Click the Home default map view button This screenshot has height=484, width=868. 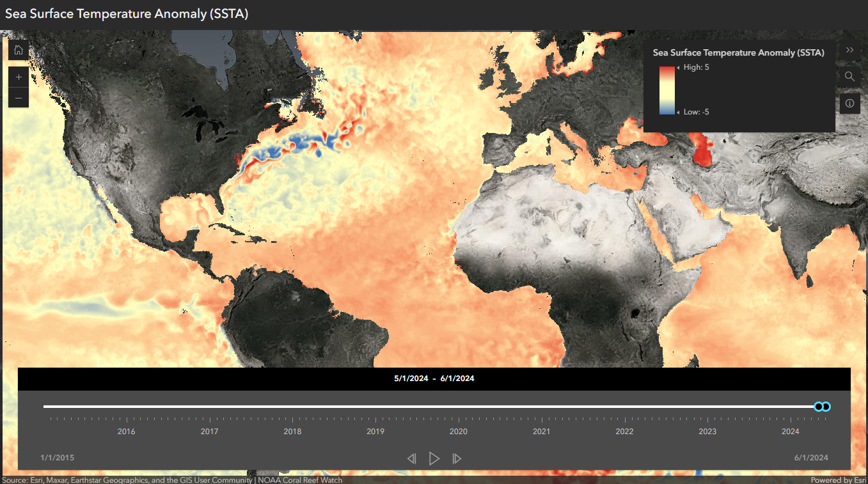pyautogui.click(x=18, y=50)
